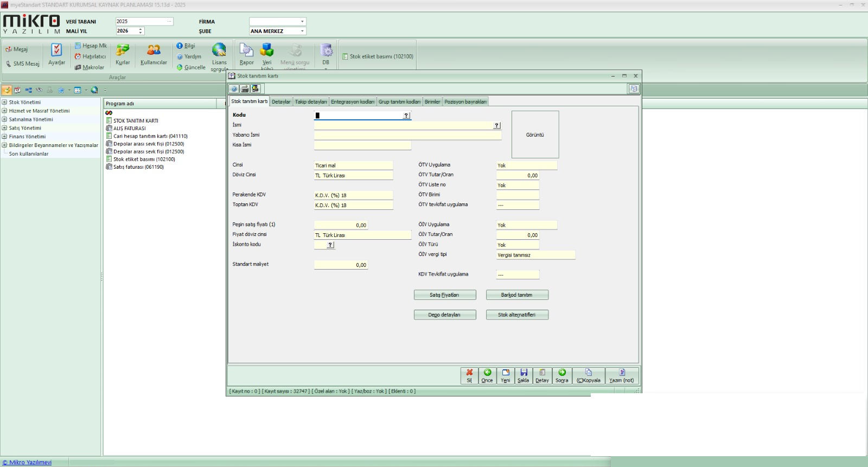868x467 pixels.
Task: Click third toolbar icon in Stok tanıtım kartı
Action: pos(256,88)
